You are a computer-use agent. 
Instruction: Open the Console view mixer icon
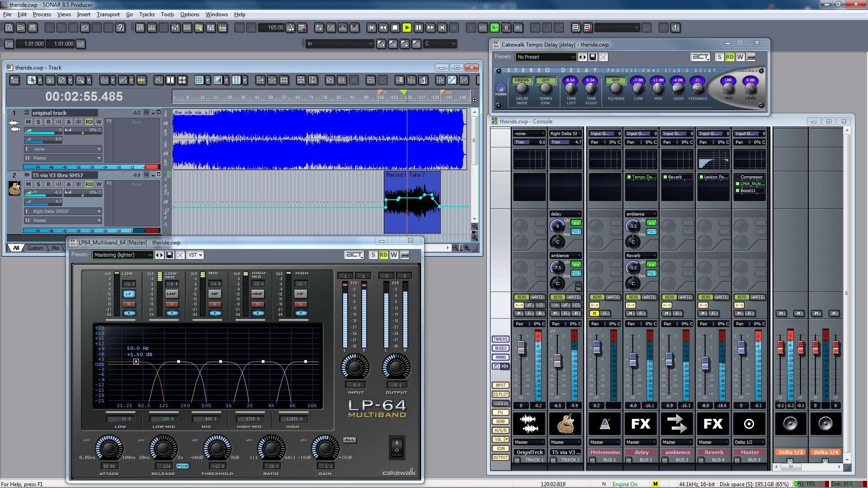point(175,28)
